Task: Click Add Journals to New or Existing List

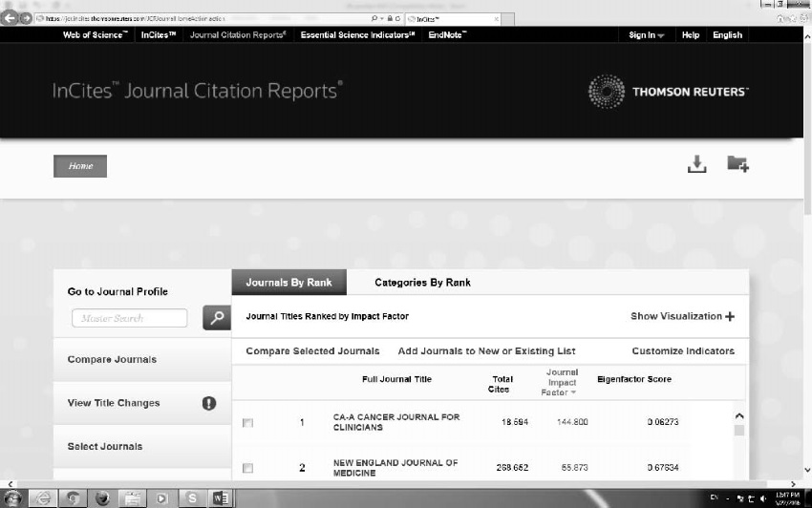Action: point(486,351)
